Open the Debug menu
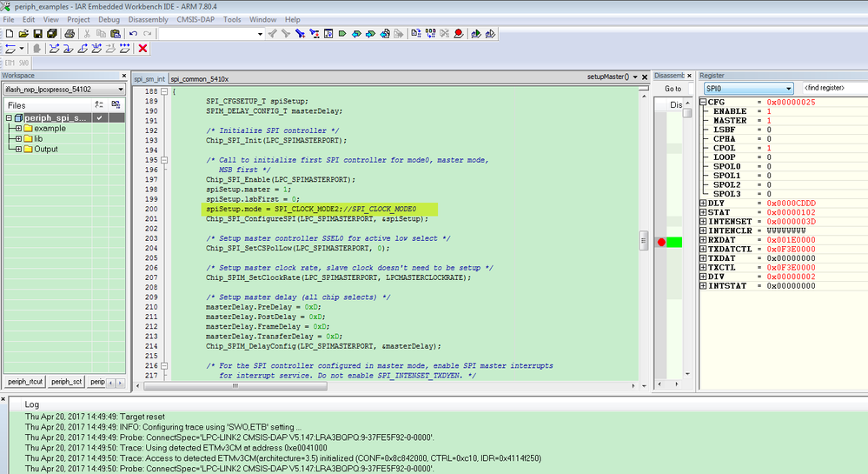This screenshot has width=868, height=474. [x=109, y=19]
